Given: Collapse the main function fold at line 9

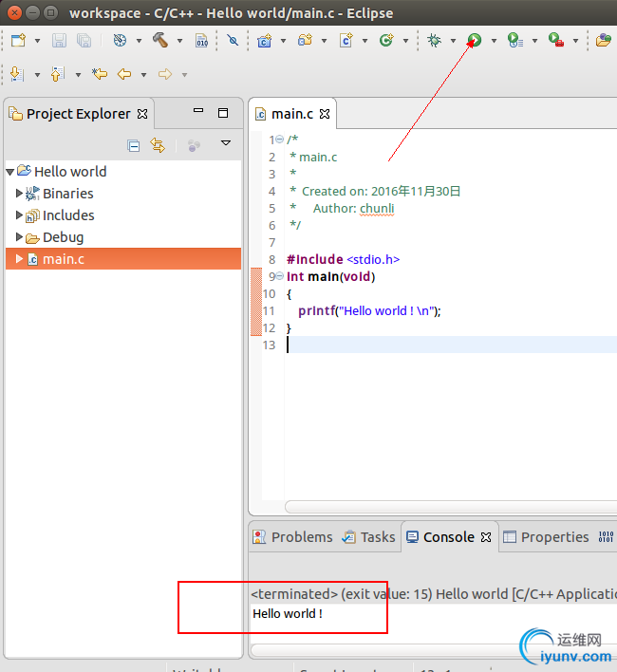Looking at the screenshot, I should click(279, 276).
